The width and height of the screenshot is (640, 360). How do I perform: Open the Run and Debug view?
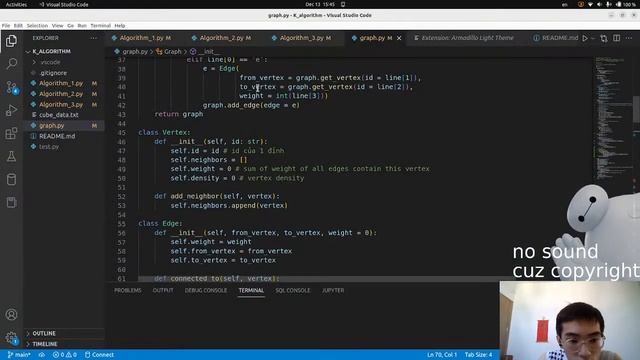[x=11, y=110]
